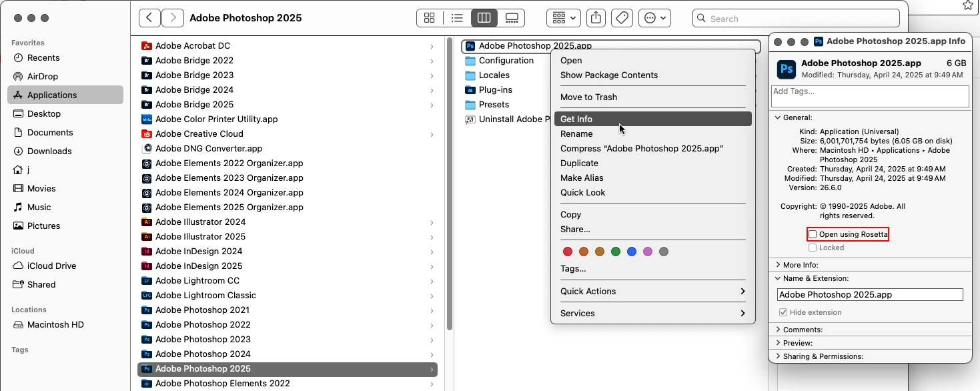
Task: Select the Adobe Photoshop 2024 folder
Action: tap(288, 354)
